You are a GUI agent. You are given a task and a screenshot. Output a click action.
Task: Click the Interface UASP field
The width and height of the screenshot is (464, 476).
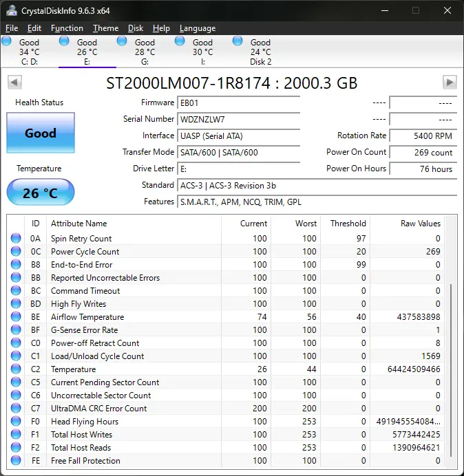coord(238,136)
